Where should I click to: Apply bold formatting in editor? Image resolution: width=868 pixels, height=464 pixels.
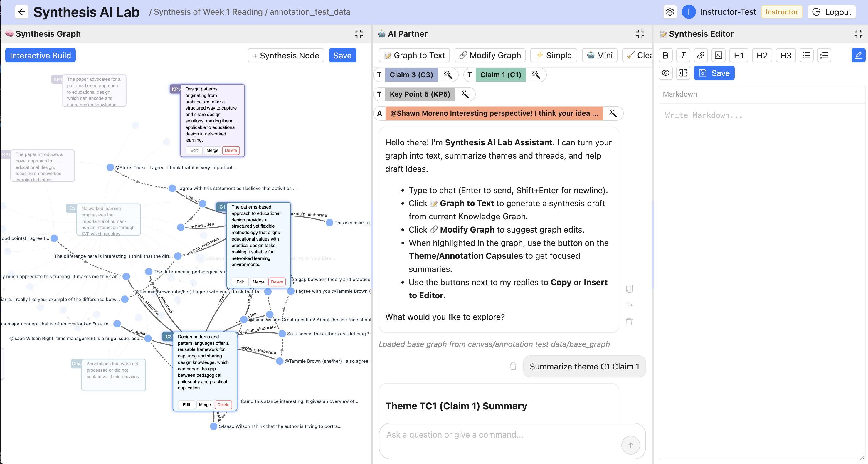[x=665, y=55]
